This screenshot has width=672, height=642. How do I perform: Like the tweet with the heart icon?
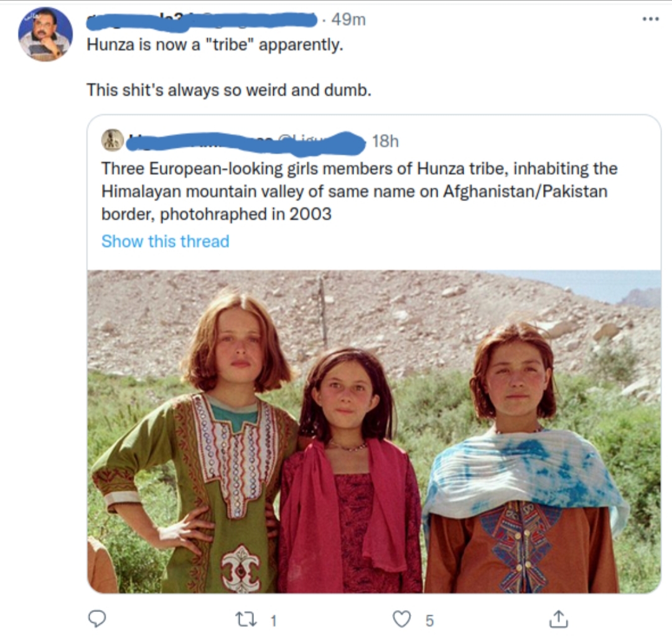click(401, 619)
